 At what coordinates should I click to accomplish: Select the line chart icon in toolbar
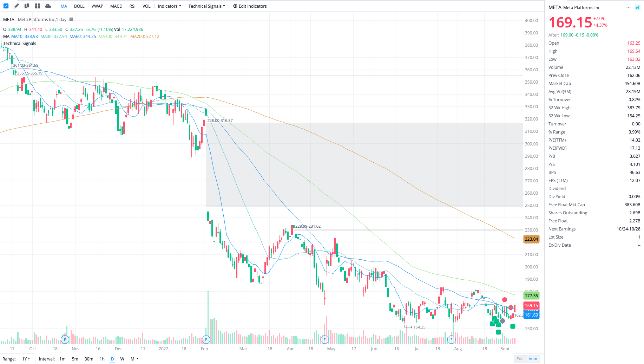(x=6, y=6)
